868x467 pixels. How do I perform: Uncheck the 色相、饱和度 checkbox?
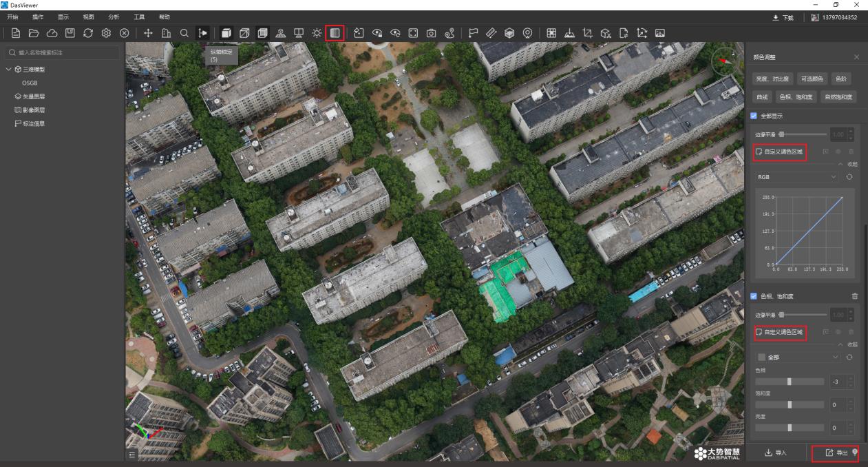click(754, 296)
